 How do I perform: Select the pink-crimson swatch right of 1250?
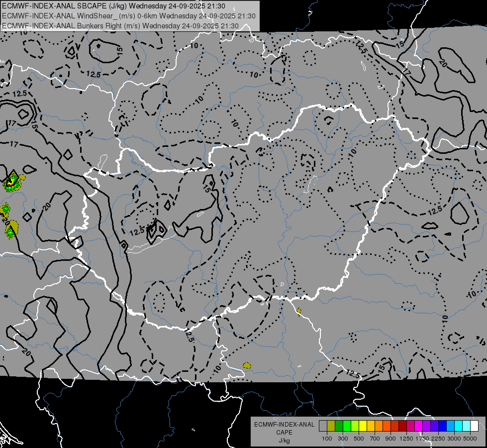click(410, 426)
